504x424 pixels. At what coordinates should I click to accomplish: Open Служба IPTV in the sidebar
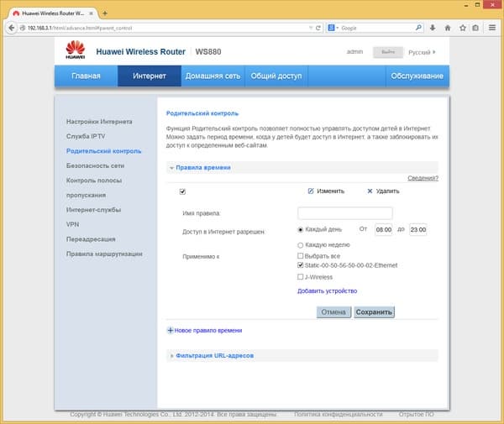click(x=86, y=136)
